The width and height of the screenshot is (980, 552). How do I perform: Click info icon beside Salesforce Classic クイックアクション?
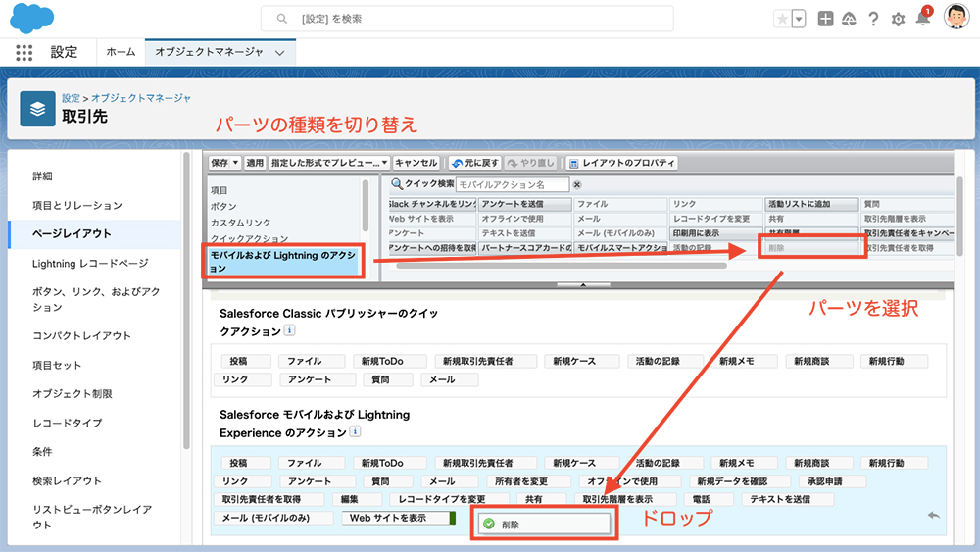pos(289,330)
